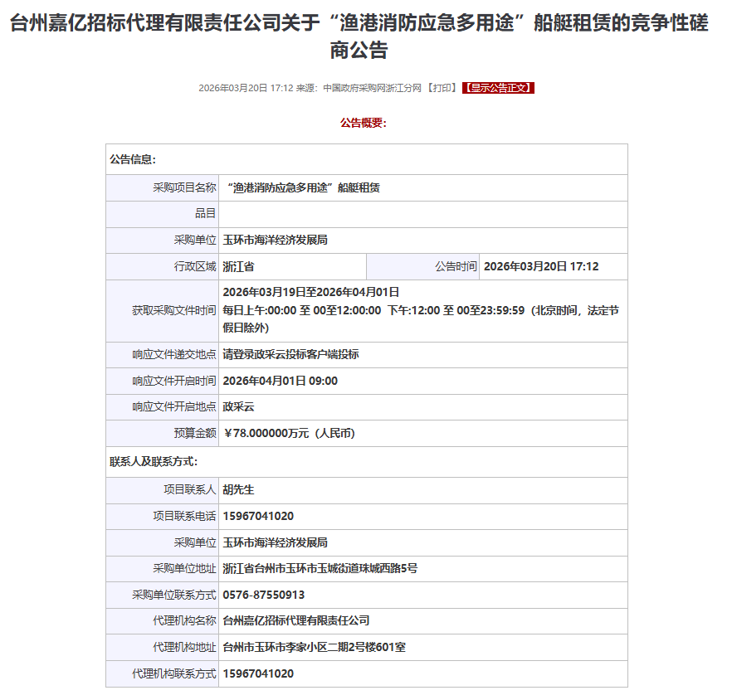This screenshot has width=737, height=700.
Task: Click the 【打印】 print link
Action: [x=442, y=88]
